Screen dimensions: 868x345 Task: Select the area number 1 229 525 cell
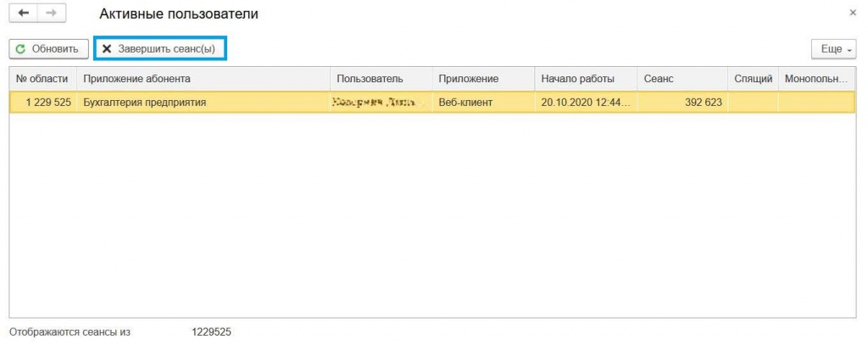[42, 103]
